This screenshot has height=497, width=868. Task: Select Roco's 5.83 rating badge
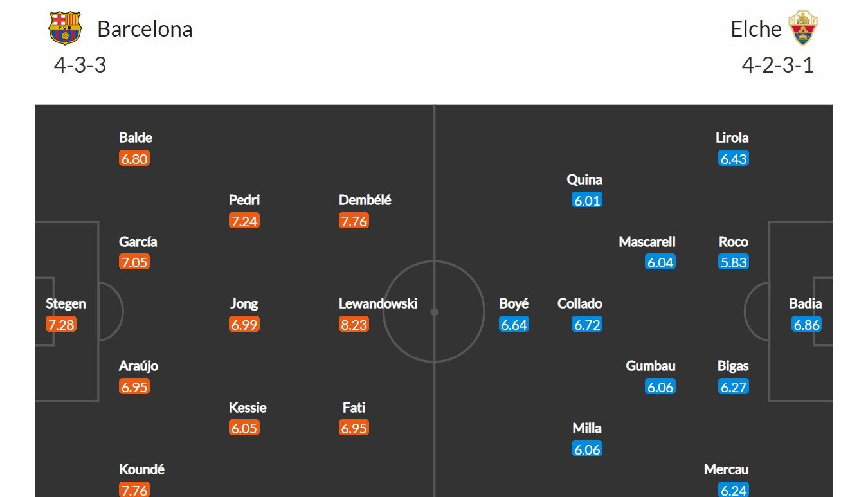[x=734, y=262]
